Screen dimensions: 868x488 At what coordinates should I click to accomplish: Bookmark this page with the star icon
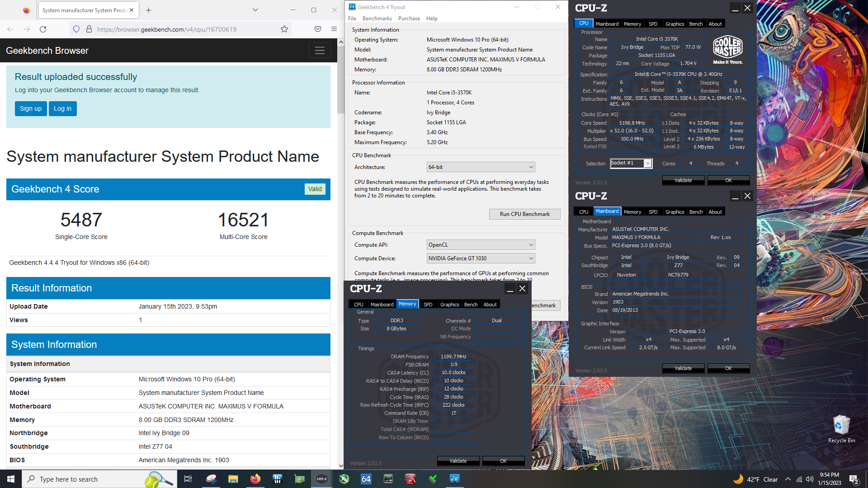pyautogui.click(x=284, y=29)
